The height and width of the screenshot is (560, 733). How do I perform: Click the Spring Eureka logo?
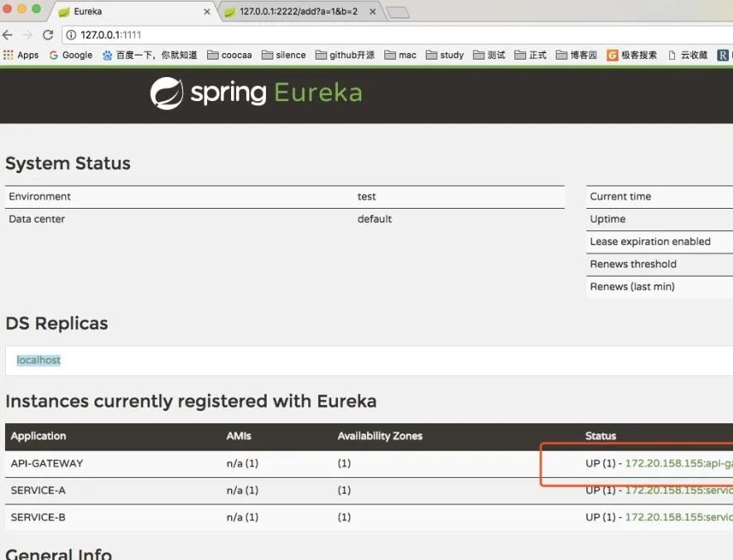coord(256,93)
